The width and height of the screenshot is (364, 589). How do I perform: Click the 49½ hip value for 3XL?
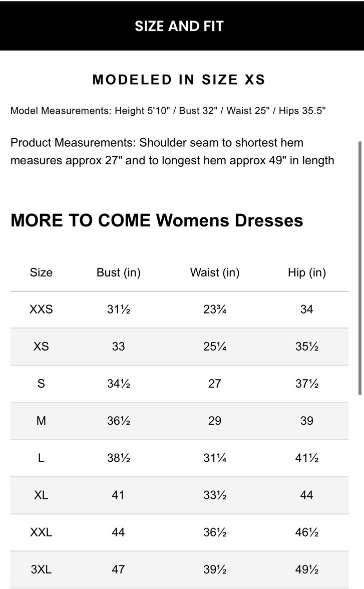click(306, 569)
